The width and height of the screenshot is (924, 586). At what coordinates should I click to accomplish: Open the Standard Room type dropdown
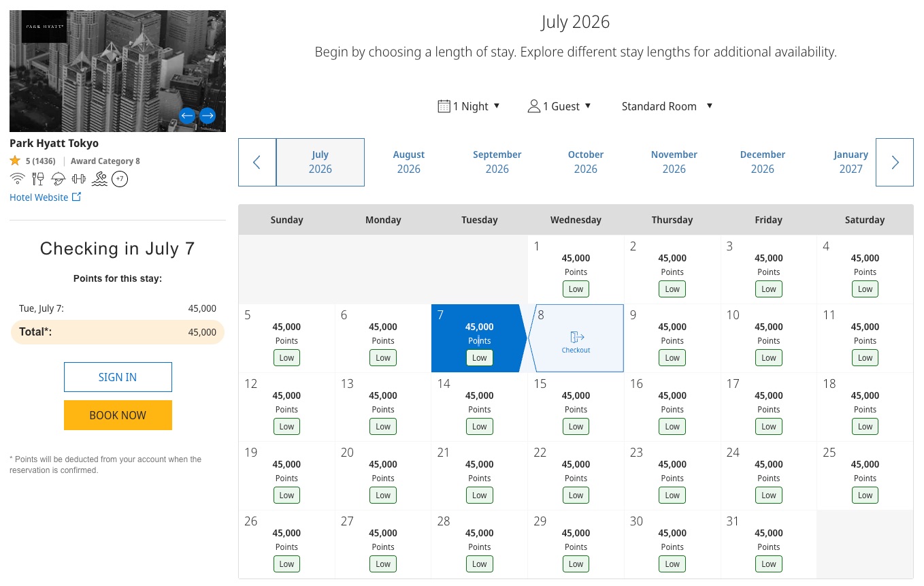(667, 106)
